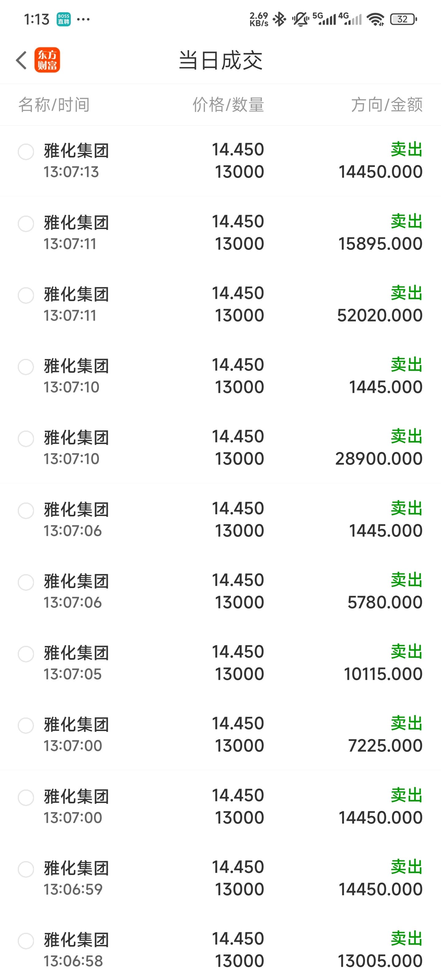This screenshot has width=441, height=980.
Task: Tap 雅化集团 name at 13:07:00 with 7225.000
Action: (x=77, y=725)
